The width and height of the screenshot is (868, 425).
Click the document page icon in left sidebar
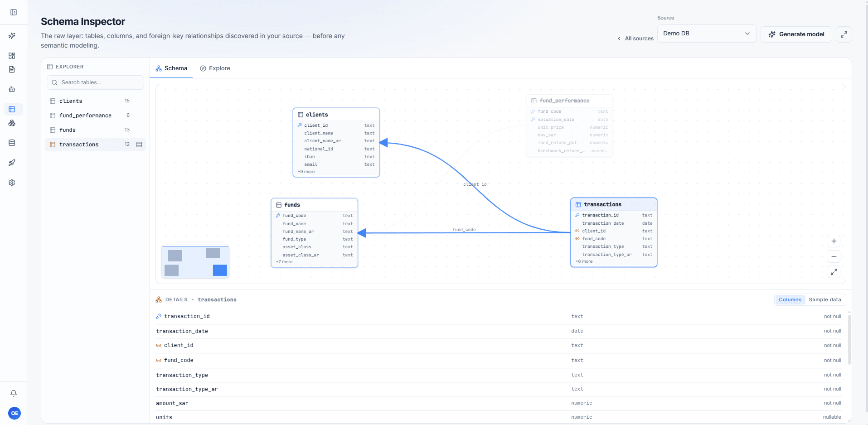12,69
